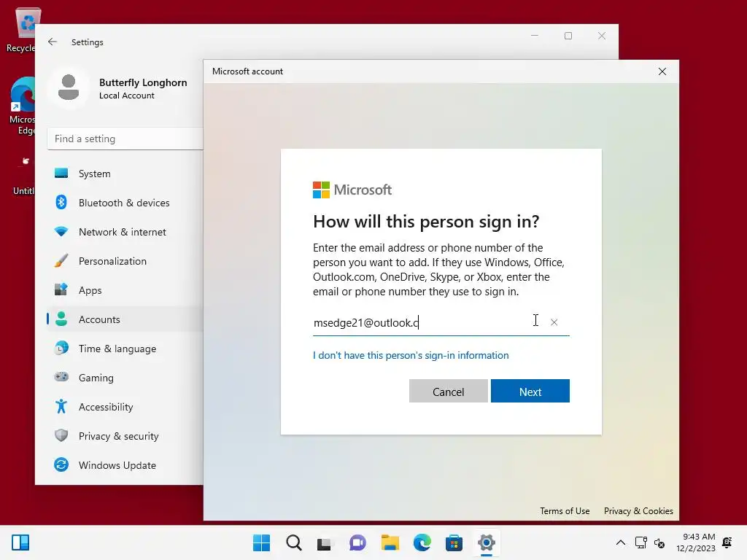The height and width of the screenshot is (560, 747).
Task: Open Apps settings category
Action: 125,290
